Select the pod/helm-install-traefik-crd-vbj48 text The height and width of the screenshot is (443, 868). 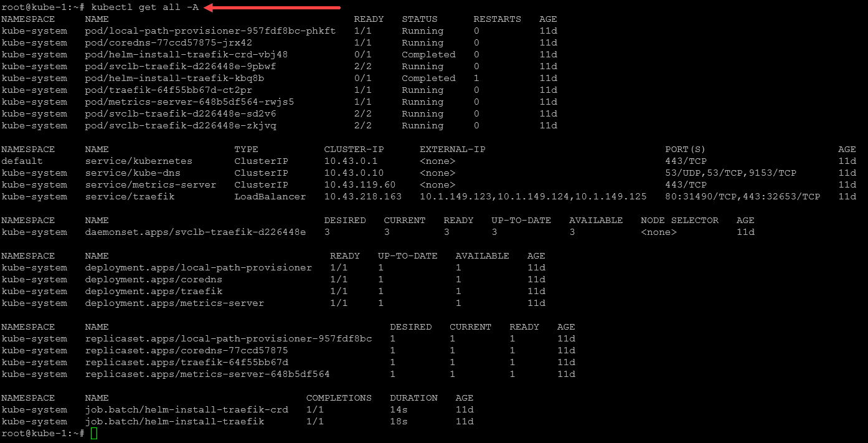[x=186, y=55]
